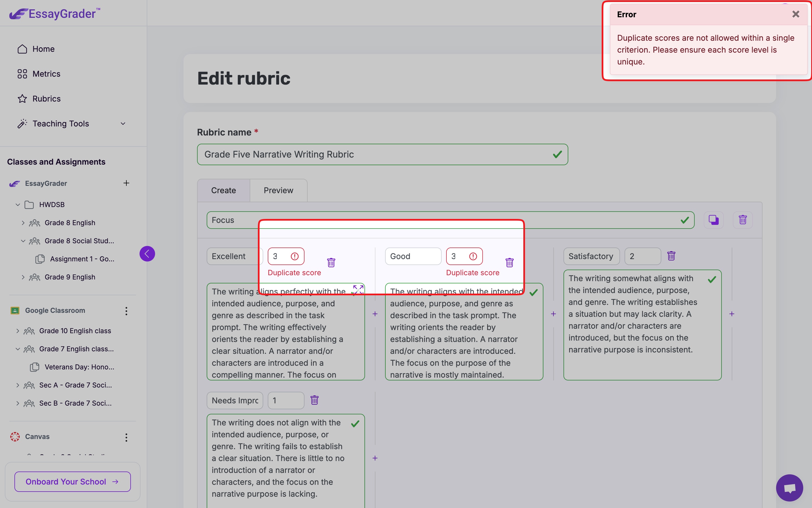This screenshot has width=812, height=508.
Task: Collapse the HWDSB folder
Action: [x=18, y=205]
